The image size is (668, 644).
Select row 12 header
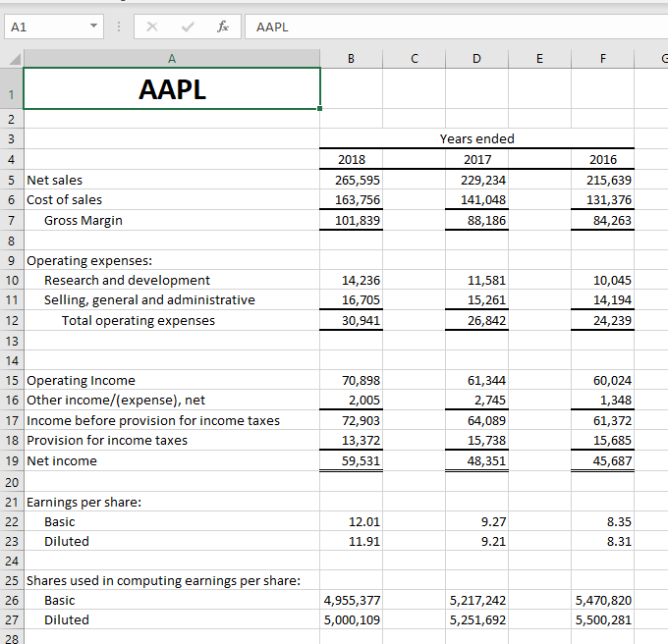pos(12,320)
